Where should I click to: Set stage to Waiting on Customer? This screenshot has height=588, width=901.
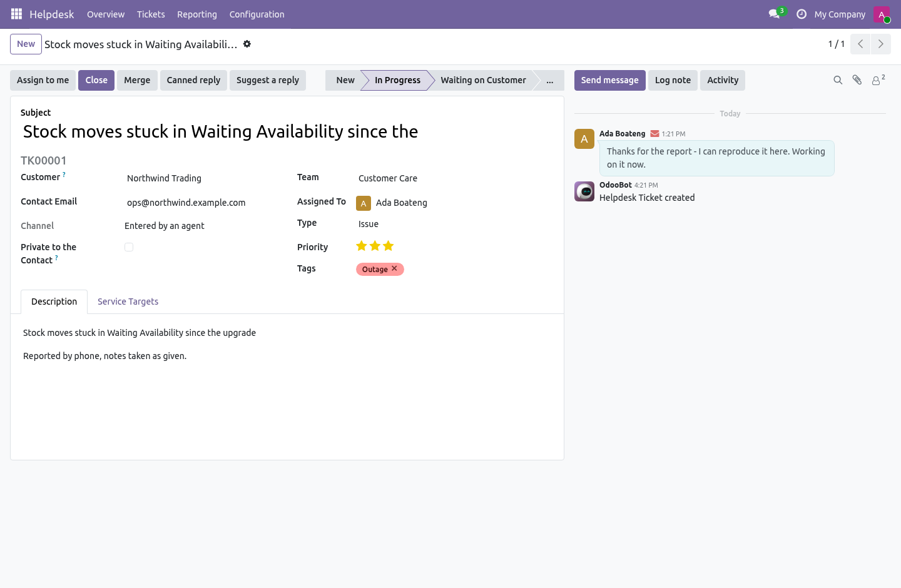pos(483,80)
